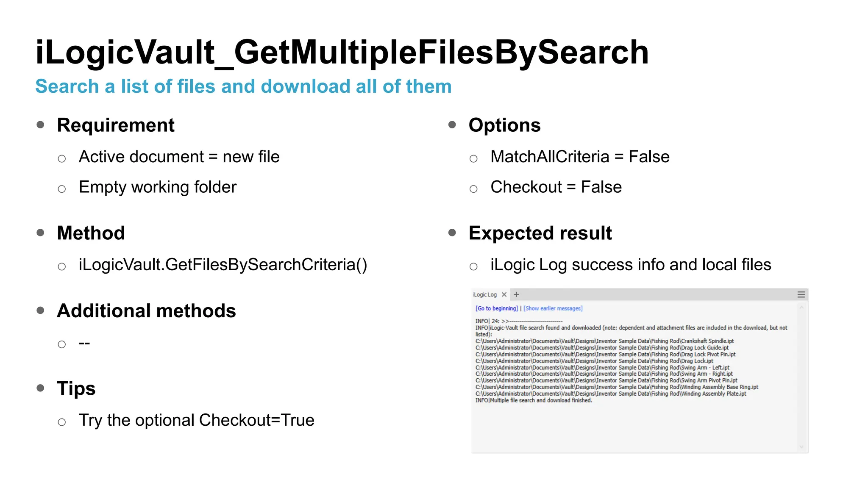Pick the Winding Assembly Base Ring.ipt entry

tap(617, 387)
